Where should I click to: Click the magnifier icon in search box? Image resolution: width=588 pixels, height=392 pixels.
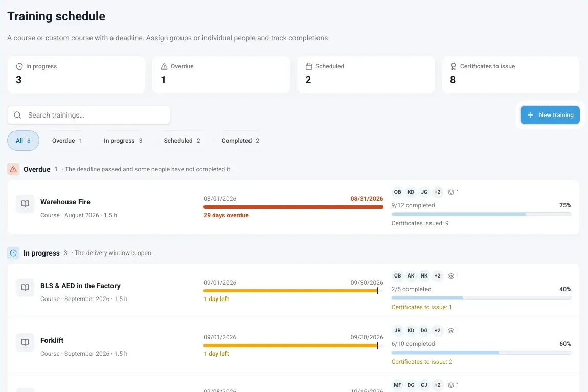pos(17,115)
